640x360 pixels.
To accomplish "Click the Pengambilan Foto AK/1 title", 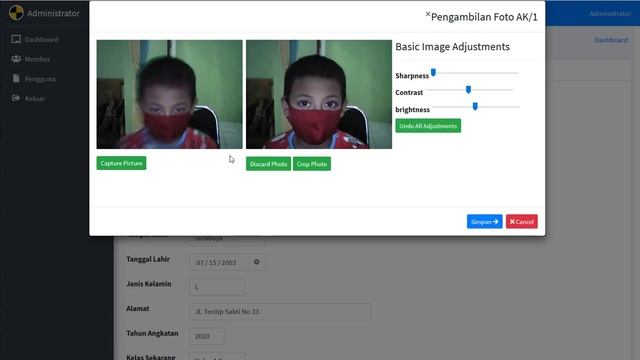I will 484,17.
